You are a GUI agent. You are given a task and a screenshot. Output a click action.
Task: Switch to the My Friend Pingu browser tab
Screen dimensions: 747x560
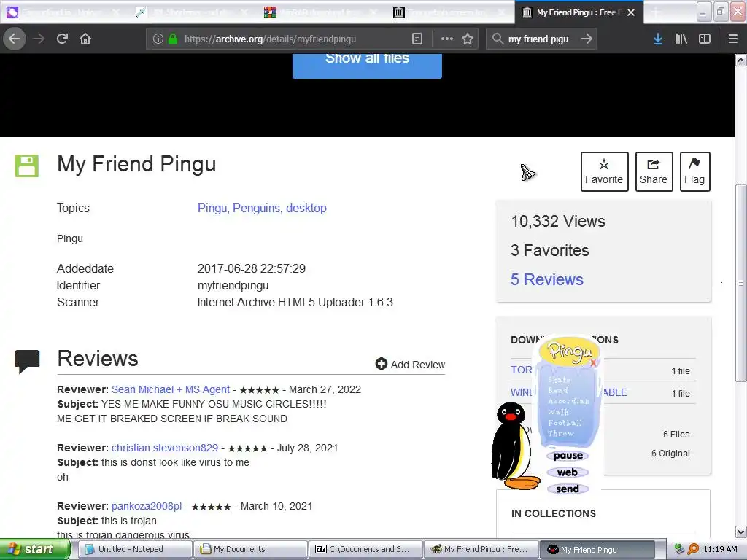578,12
